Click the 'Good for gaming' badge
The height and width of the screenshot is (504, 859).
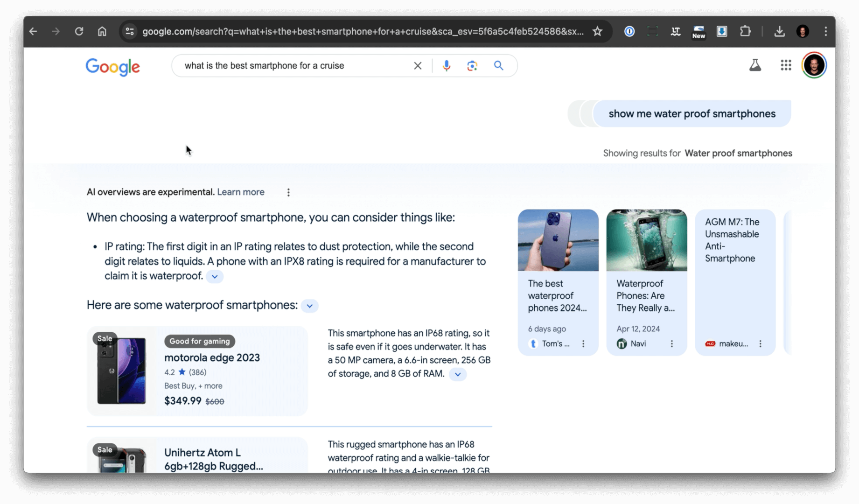tap(200, 341)
